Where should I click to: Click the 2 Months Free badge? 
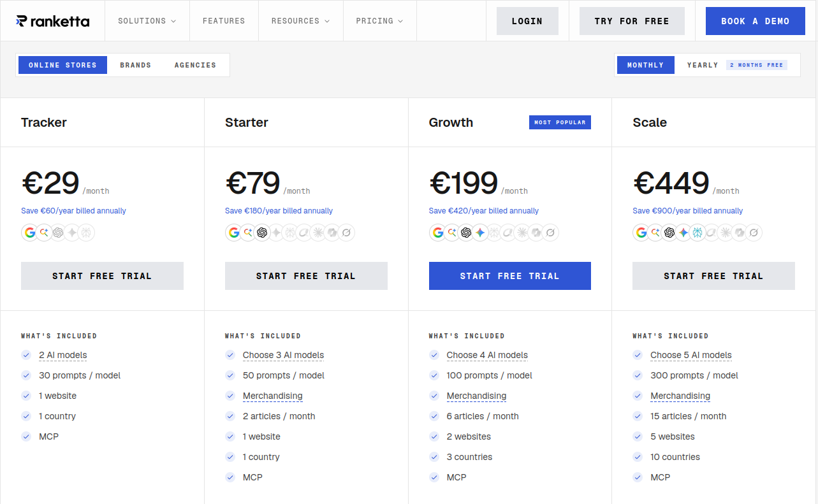coord(757,65)
